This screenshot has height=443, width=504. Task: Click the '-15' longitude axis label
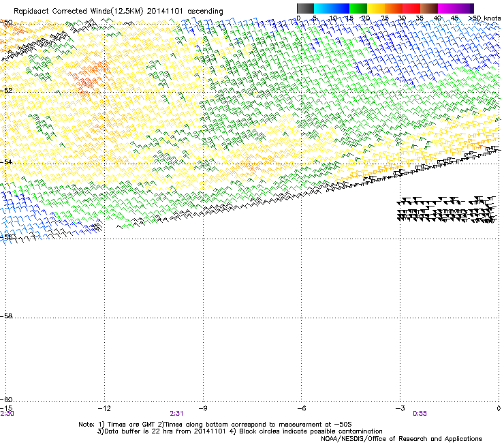pos(6,408)
